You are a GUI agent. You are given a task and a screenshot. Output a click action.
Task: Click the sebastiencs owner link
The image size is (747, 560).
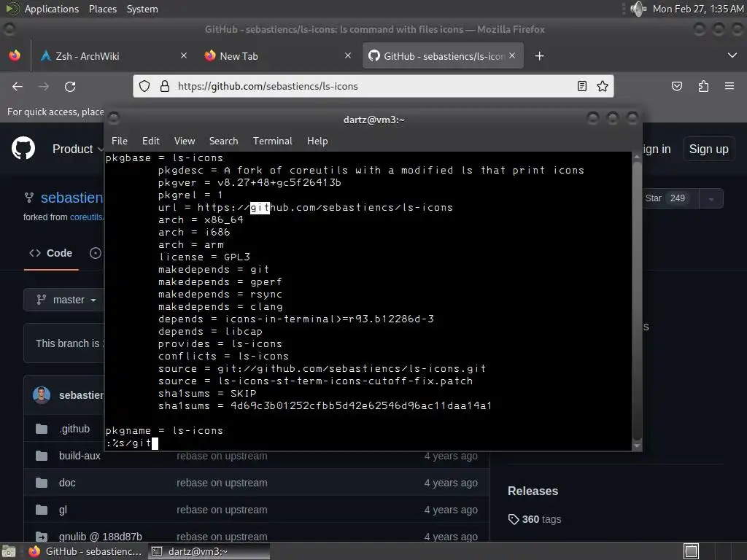72,198
